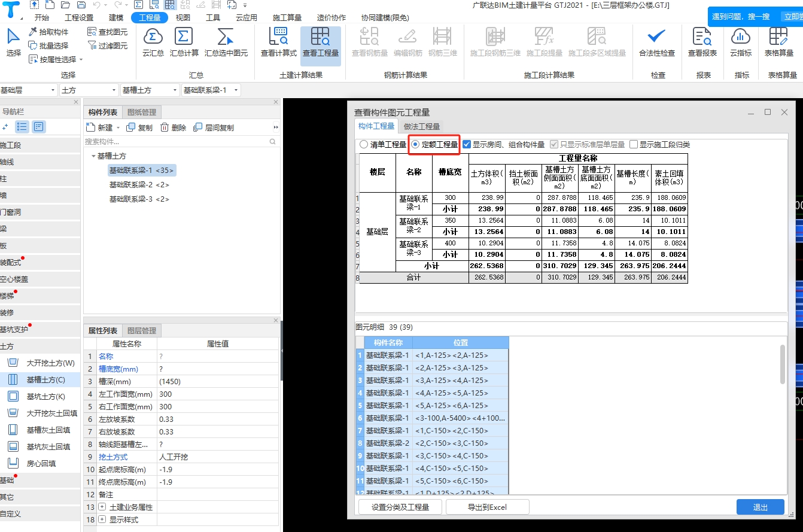Collapse the 基槽土方 tree node
The width and height of the screenshot is (803, 532).
pyautogui.click(x=93, y=156)
